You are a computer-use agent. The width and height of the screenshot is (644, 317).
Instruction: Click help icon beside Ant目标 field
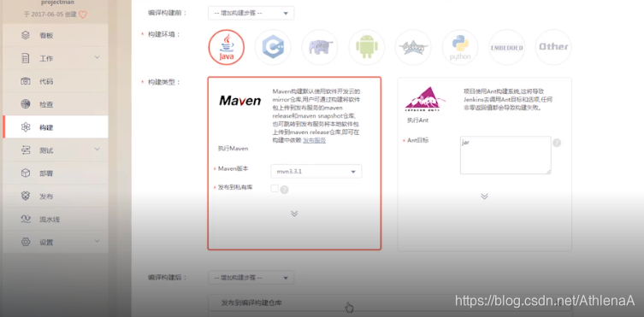click(x=557, y=143)
